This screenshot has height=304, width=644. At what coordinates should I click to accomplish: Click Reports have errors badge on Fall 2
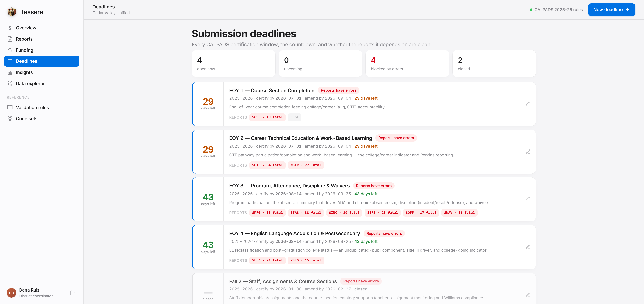[x=361, y=281]
